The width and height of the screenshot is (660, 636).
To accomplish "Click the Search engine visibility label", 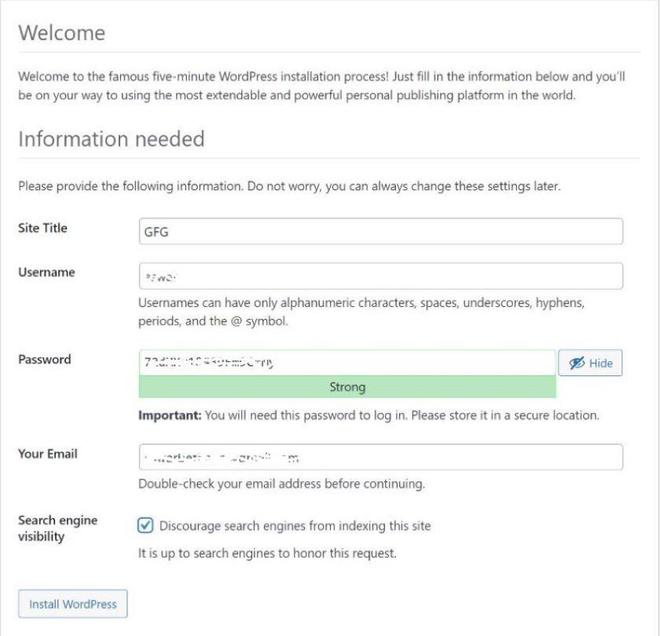I will (58, 528).
